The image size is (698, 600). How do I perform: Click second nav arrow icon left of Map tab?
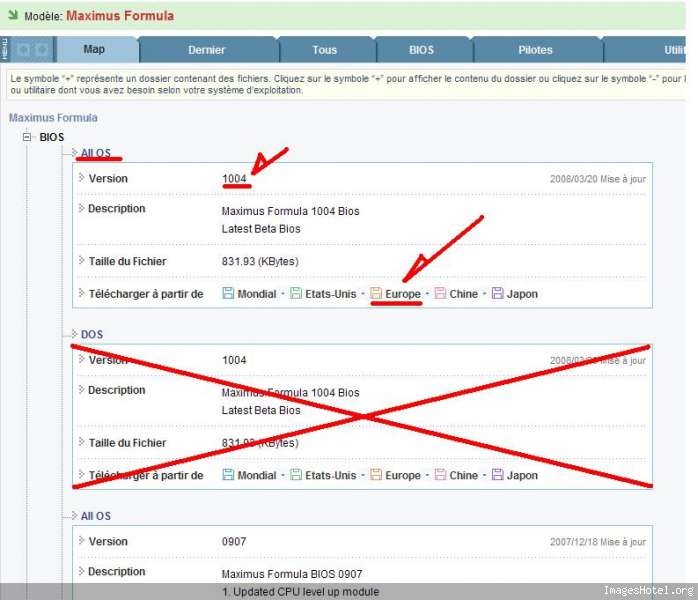tap(42, 49)
